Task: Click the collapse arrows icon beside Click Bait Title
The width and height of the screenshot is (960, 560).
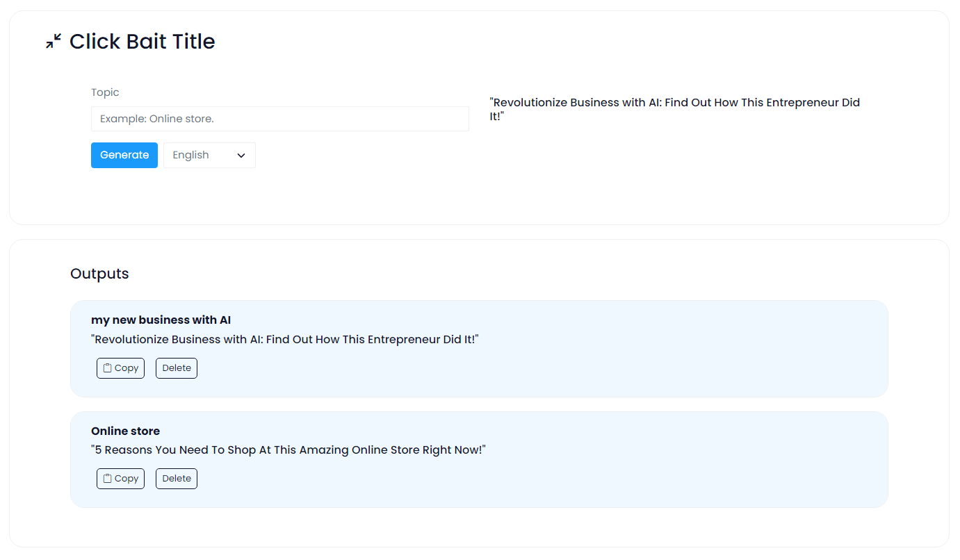Action: 54,42
